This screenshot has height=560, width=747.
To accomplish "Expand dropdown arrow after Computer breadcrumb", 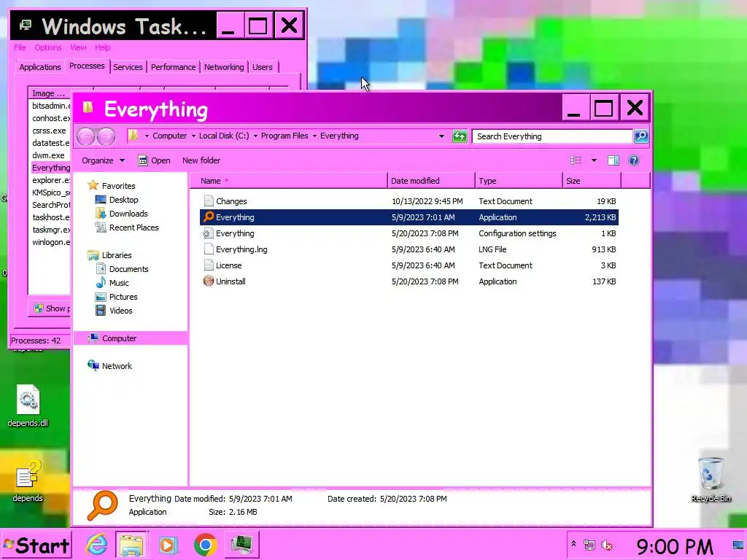I will [193, 136].
